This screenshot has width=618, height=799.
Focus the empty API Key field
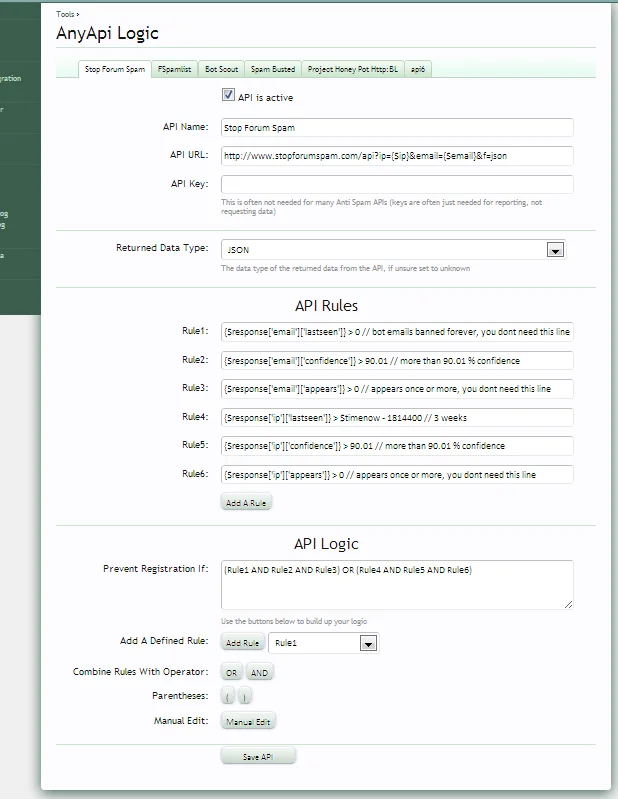click(x=397, y=184)
